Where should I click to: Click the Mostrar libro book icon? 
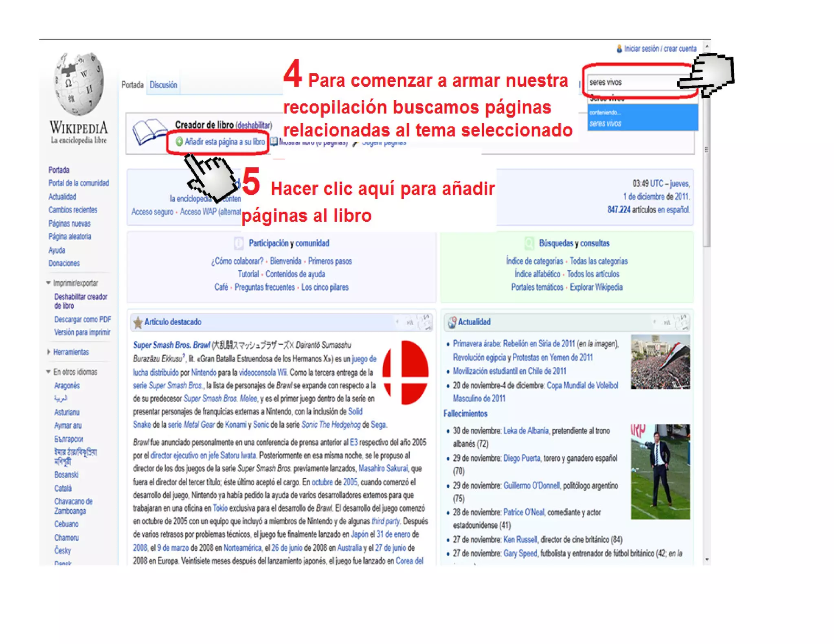[274, 142]
